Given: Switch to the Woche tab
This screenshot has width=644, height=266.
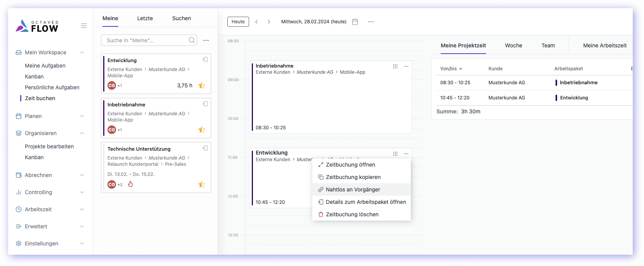Looking at the screenshot, I should point(513,45).
